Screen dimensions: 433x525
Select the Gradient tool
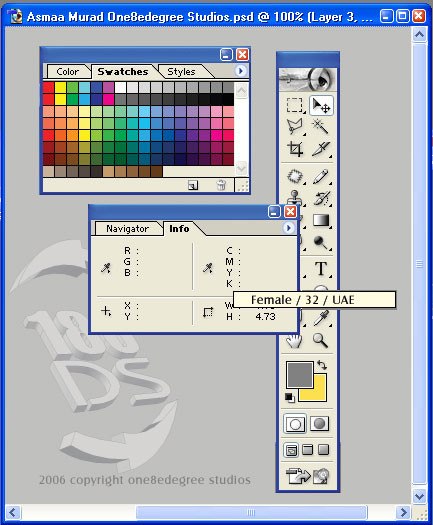(x=321, y=220)
